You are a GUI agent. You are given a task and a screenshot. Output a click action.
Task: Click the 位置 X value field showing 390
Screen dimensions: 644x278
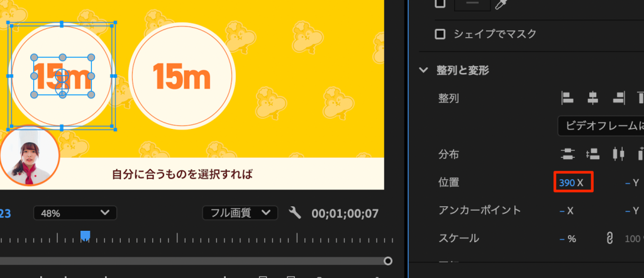coord(567,182)
